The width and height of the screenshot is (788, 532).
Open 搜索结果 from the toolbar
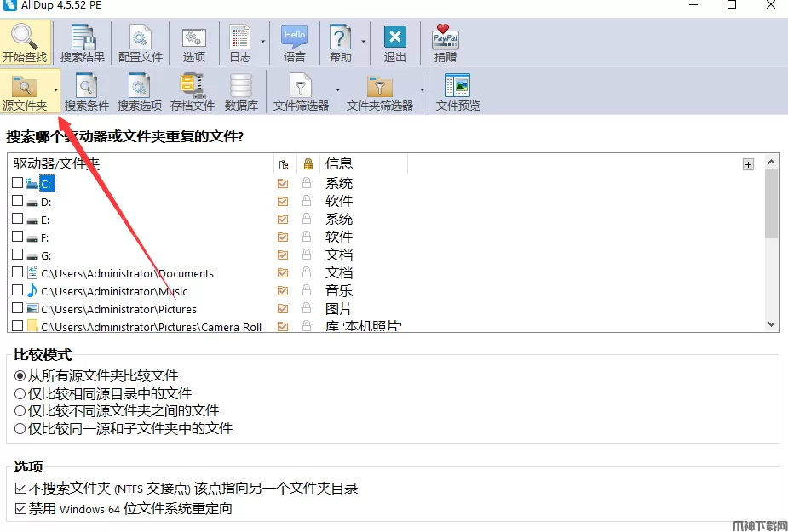point(83,40)
